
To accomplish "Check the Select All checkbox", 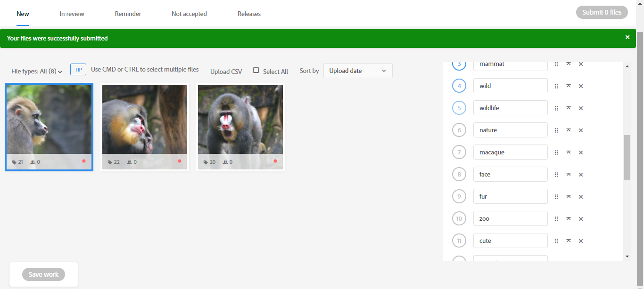I will tap(256, 70).
